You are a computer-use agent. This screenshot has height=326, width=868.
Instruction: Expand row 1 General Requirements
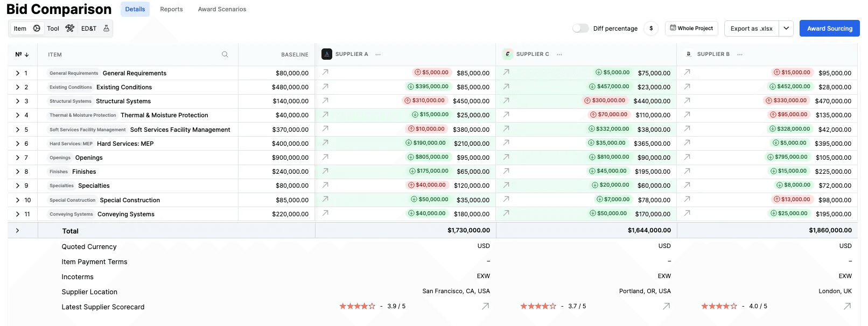17,73
